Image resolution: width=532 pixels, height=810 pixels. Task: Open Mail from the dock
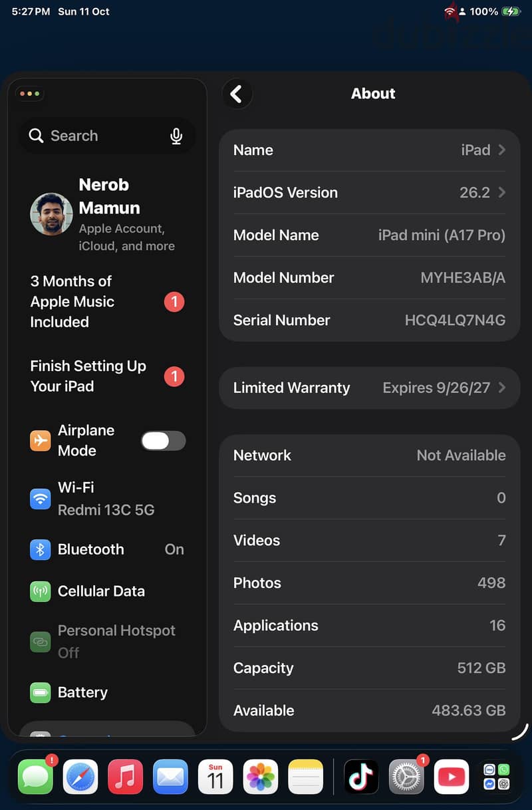(170, 776)
